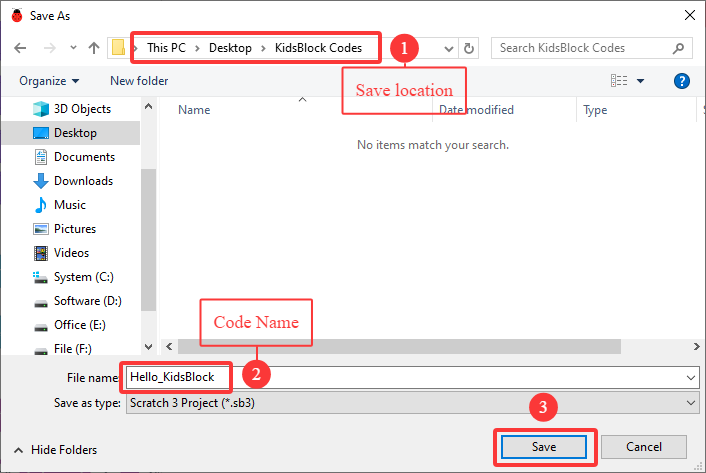The width and height of the screenshot is (706, 473).
Task: Open the address bar history dropdown
Action: pos(448,48)
